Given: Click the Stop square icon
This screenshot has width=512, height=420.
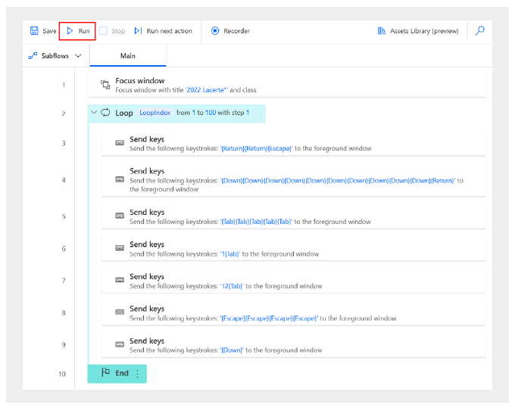Looking at the screenshot, I should [103, 31].
